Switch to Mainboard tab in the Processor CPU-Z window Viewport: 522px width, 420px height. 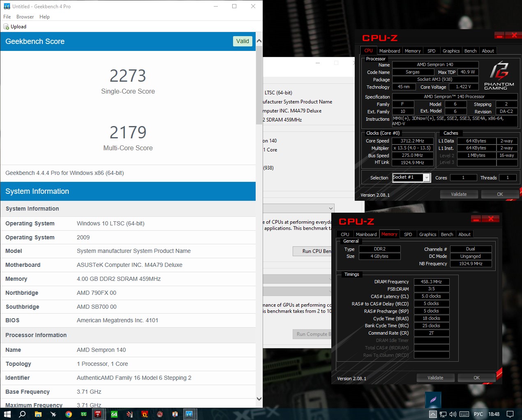(389, 51)
